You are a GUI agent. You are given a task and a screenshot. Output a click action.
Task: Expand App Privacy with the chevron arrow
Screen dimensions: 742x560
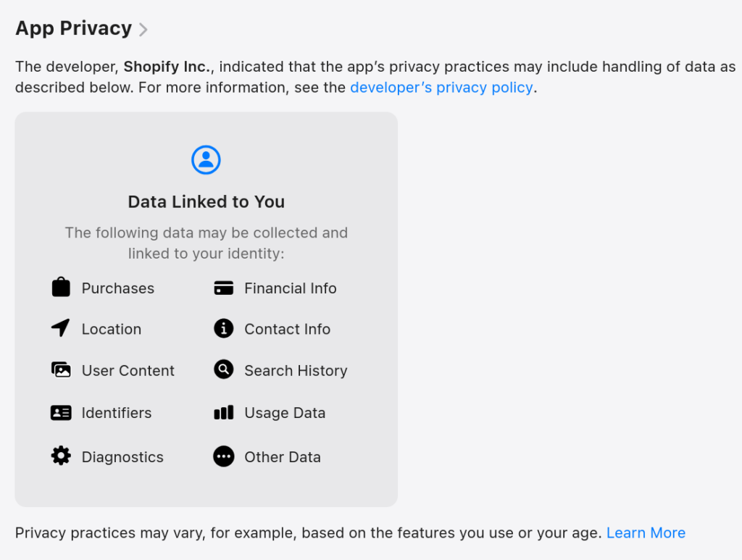143,30
